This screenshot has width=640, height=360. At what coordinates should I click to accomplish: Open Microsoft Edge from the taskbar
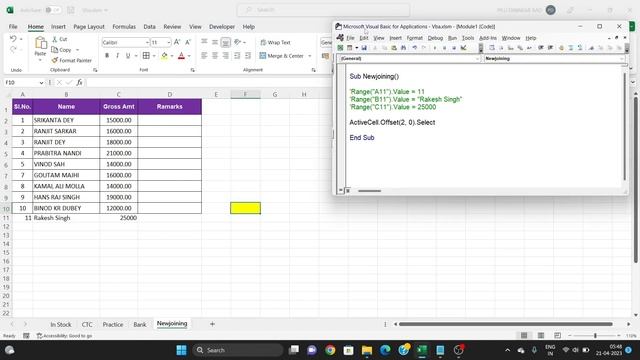(x=385, y=350)
